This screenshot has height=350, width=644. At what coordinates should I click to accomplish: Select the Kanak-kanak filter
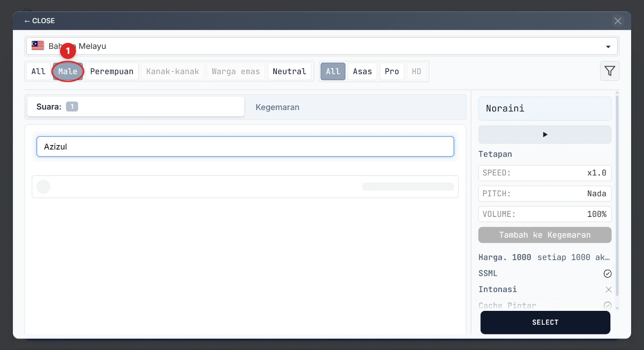point(172,71)
